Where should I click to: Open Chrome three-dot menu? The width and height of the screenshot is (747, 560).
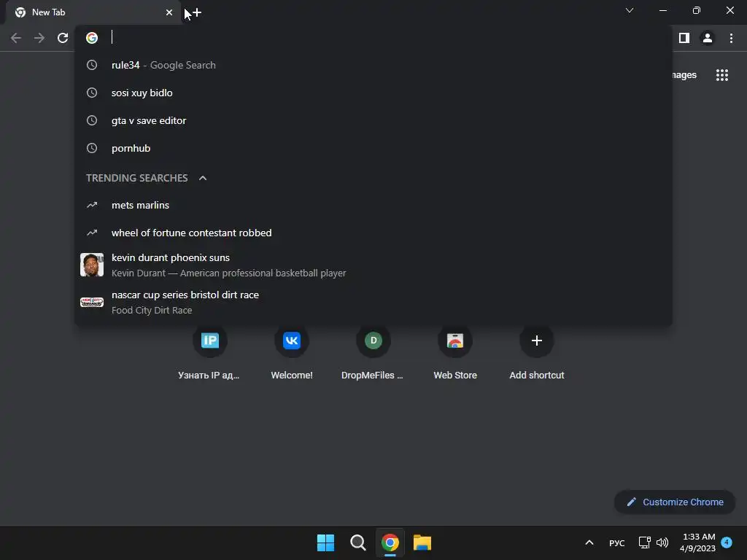click(x=731, y=38)
